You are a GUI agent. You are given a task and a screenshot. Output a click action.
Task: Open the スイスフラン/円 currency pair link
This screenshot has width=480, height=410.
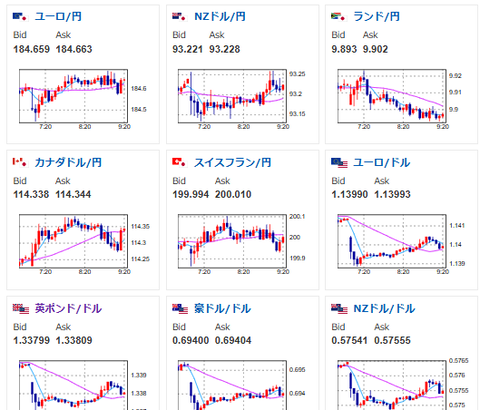point(233,162)
